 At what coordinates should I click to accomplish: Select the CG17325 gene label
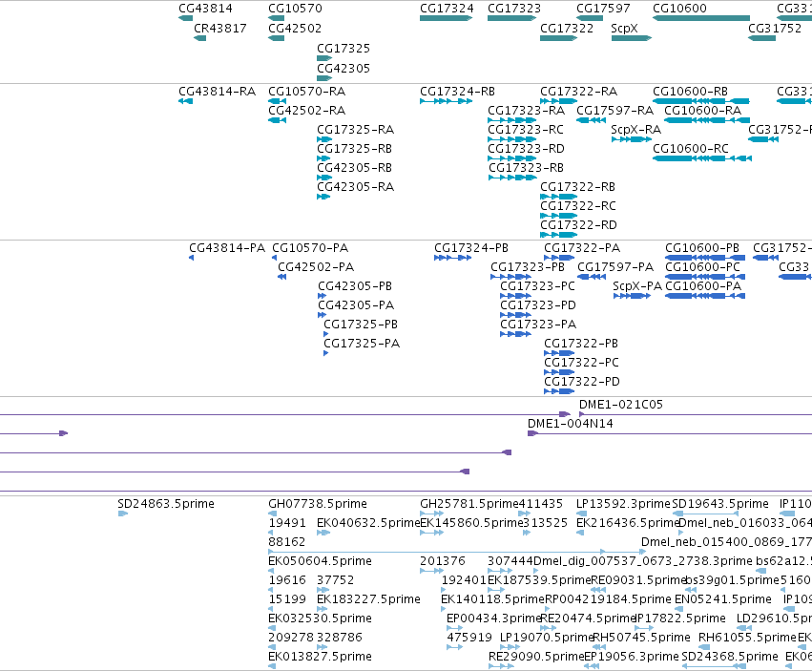(x=344, y=48)
